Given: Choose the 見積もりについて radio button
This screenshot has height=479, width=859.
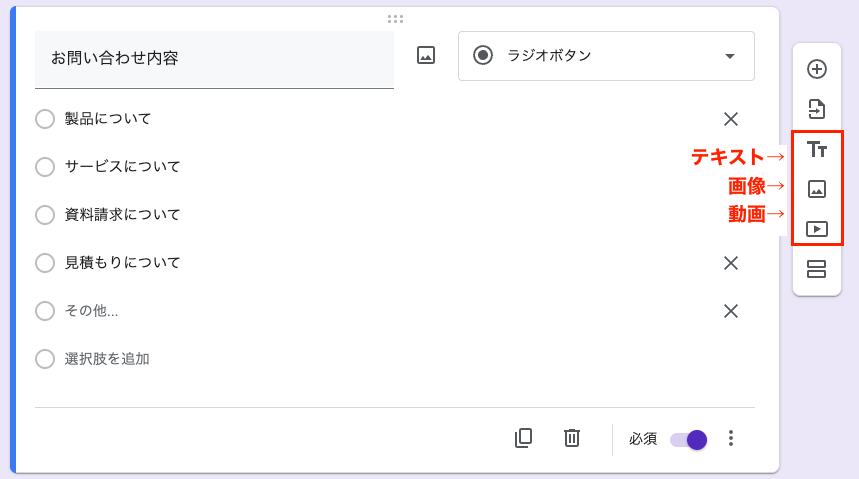Looking at the screenshot, I should click(x=45, y=263).
